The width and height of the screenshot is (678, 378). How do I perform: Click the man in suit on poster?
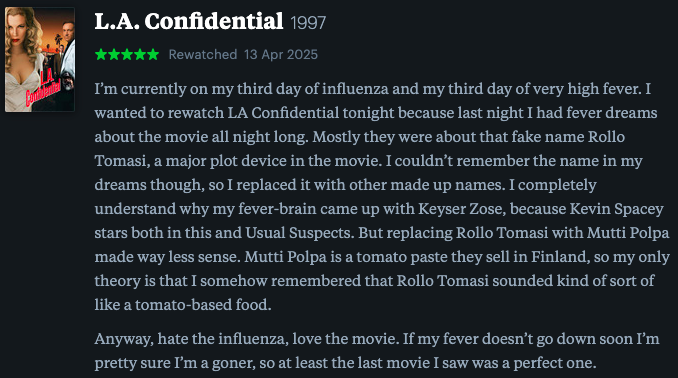[68, 48]
